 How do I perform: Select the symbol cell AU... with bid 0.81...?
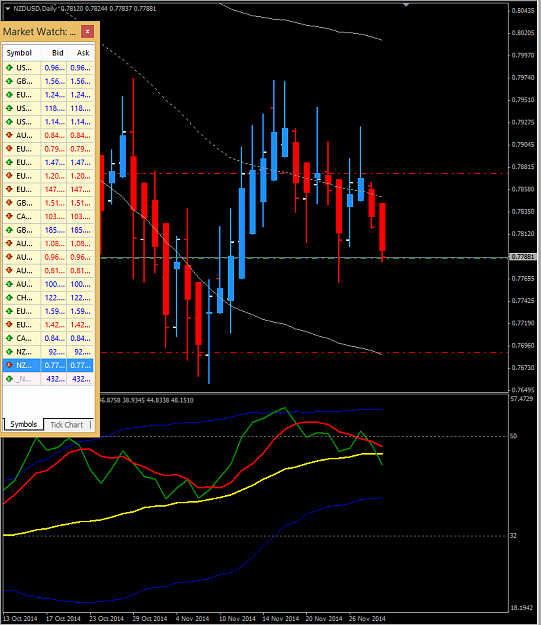pyautogui.click(x=24, y=271)
